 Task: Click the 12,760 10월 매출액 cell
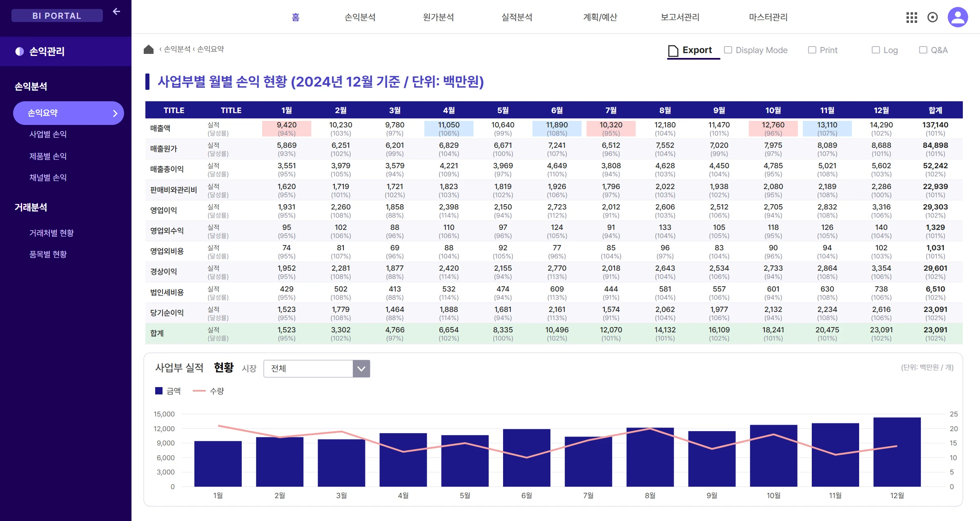773,129
